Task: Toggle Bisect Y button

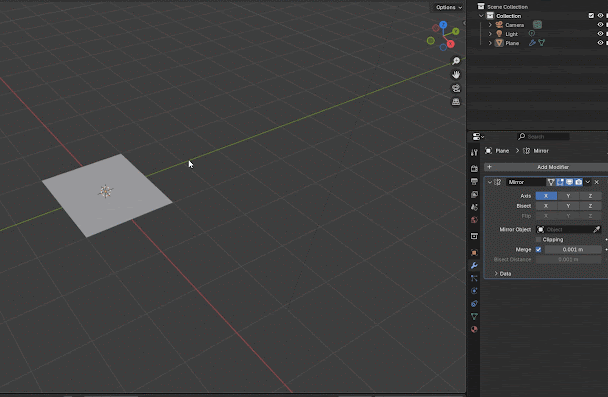Action: click(568, 206)
